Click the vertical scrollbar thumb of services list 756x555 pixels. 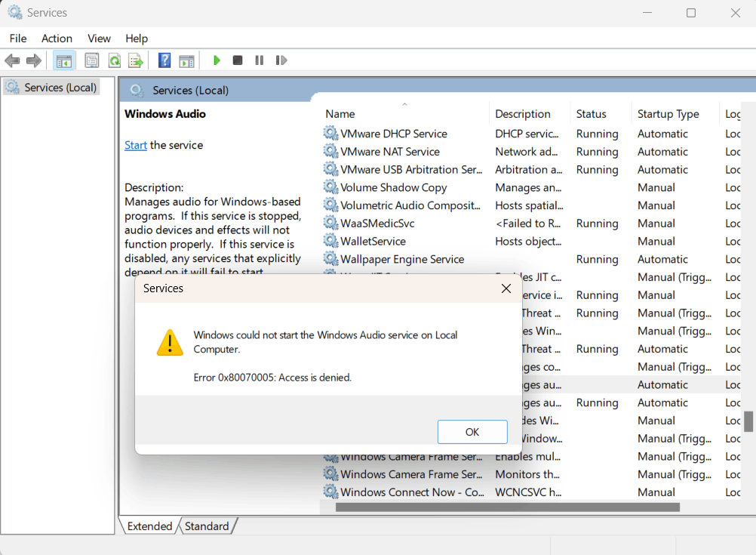tap(748, 421)
